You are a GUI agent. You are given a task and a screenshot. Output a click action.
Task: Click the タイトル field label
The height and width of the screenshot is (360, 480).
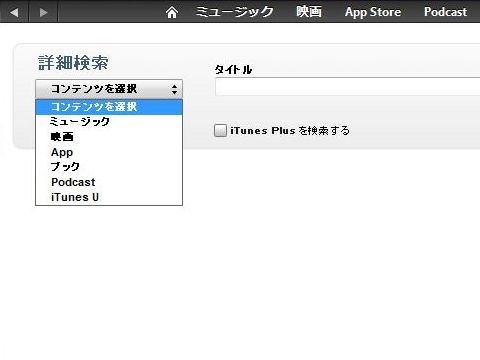233,69
